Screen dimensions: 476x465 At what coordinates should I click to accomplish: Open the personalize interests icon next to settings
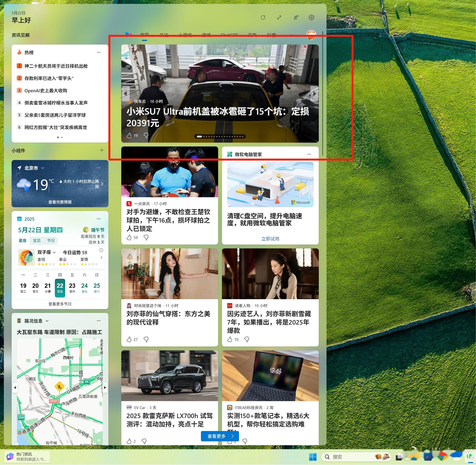[296, 17]
